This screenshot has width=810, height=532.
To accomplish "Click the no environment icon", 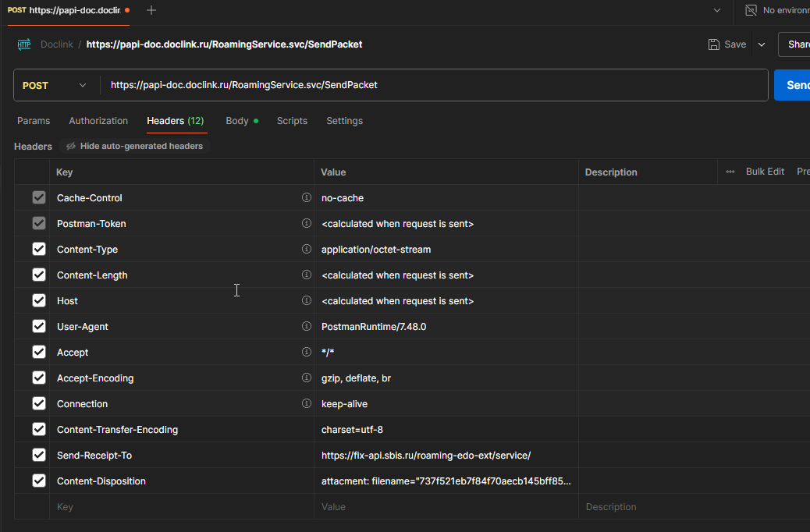I will (751, 10).
